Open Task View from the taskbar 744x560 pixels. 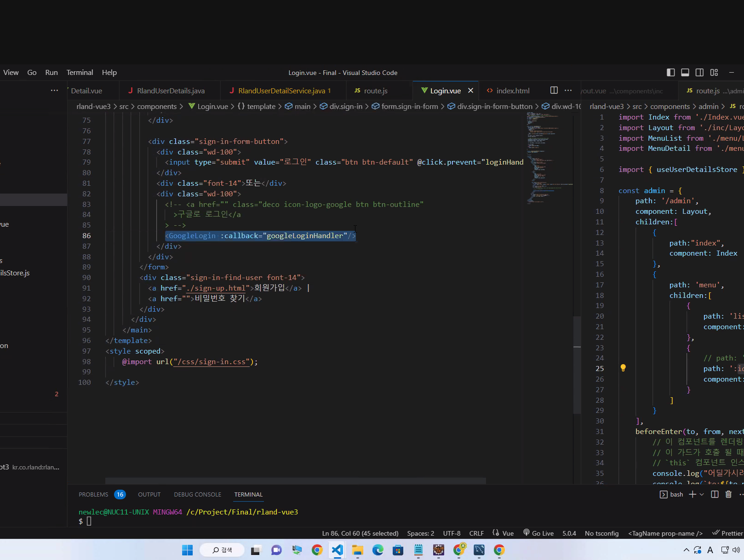click(256, 550)
